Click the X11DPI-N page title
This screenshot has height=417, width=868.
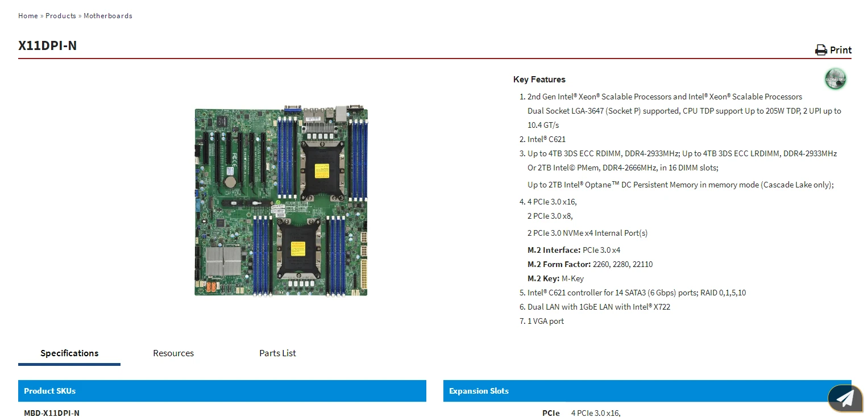tap(48, 45)
